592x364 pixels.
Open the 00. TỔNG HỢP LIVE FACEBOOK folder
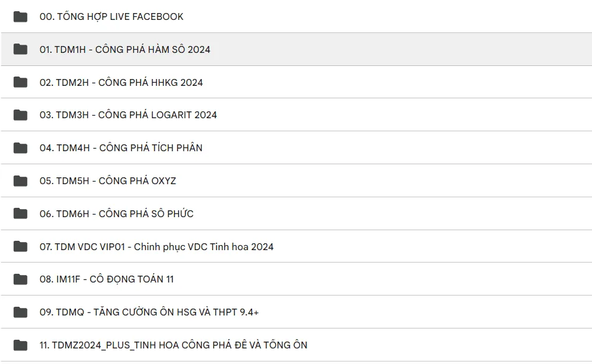[111, 17]
